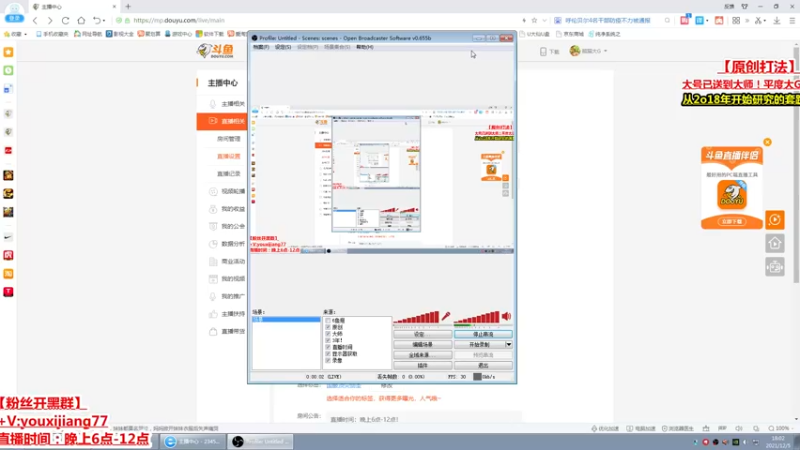The width and height of the screenshot is (800, 450).
Task: Bookmark this page with the star icon
Action: pyautogui.click(x=534, y=20)
